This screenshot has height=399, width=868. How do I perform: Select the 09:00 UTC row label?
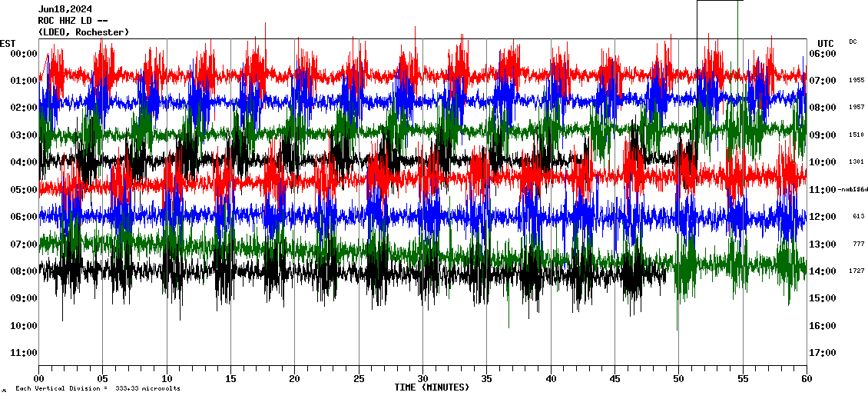pos(821,135)
